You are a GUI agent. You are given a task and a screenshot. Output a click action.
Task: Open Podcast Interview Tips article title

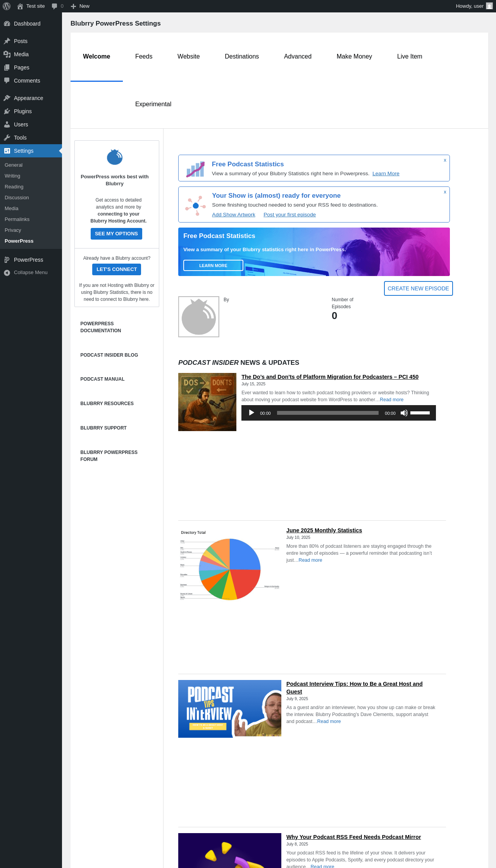pos(354,688)
